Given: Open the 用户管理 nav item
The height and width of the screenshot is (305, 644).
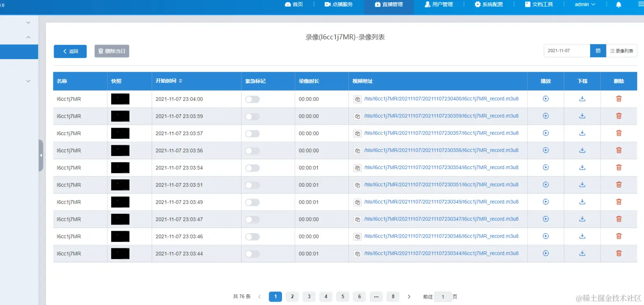Looking at the screenshot, I should coord(439,5).
